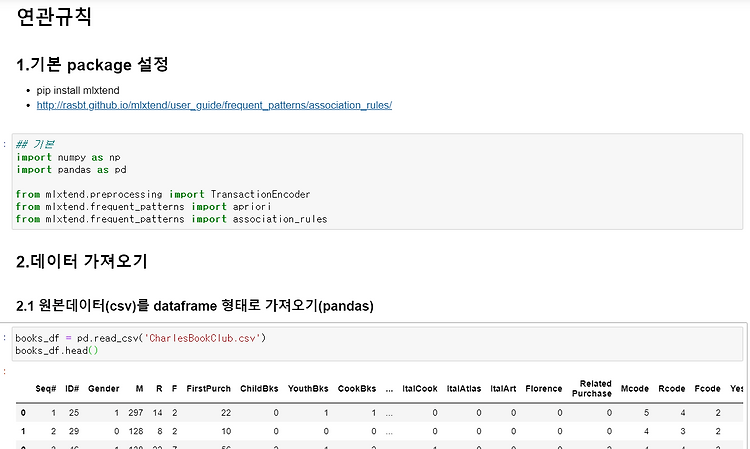Click the 'ItalAtlas' column header
Viewport: 750px width, 449px height.
(x=464, y=389)
